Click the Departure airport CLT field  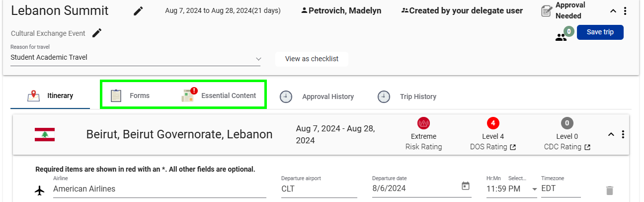319,189
